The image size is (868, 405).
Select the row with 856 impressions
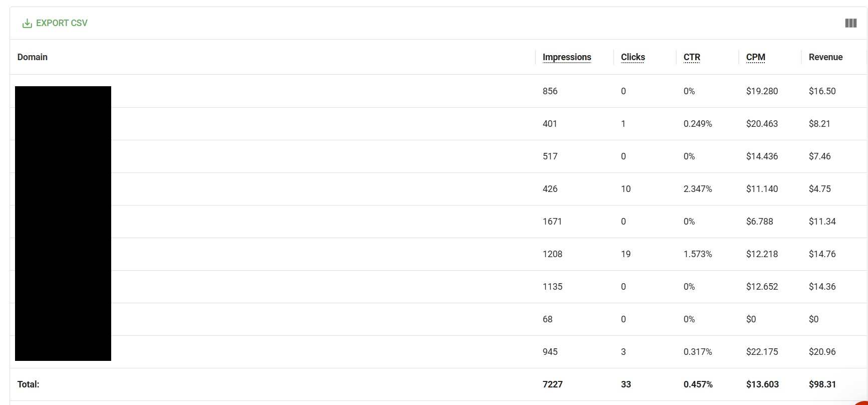click(x=438, y=91)
